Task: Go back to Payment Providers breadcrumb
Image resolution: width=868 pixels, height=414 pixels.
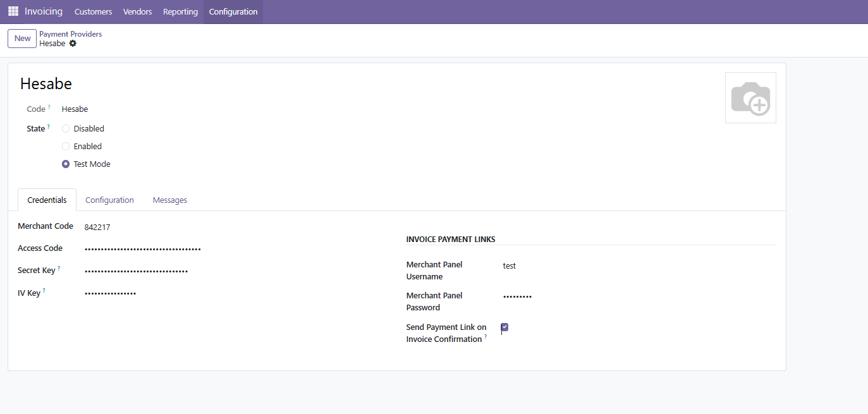Action: [x=70, y=34]
